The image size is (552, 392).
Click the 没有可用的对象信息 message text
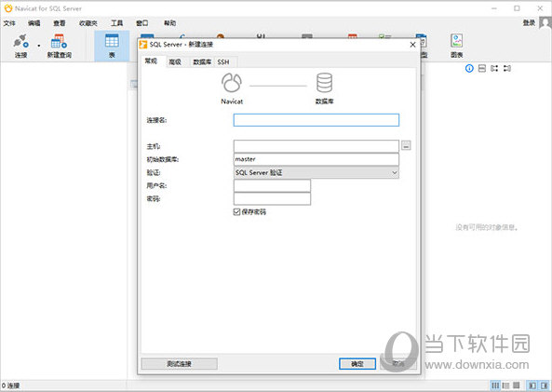487,227
